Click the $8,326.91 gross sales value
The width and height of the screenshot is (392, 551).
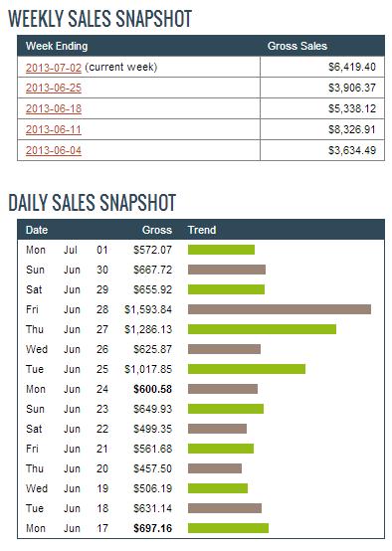(352, 129)
